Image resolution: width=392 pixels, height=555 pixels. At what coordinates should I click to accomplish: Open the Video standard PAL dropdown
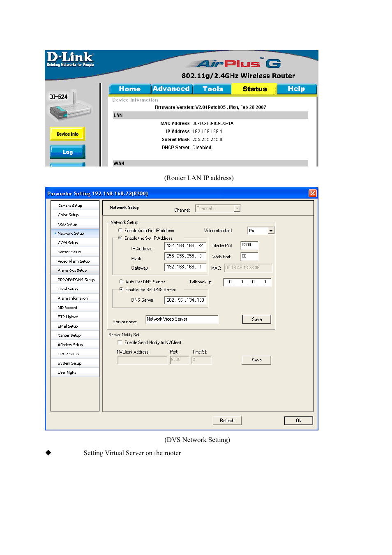261,231
